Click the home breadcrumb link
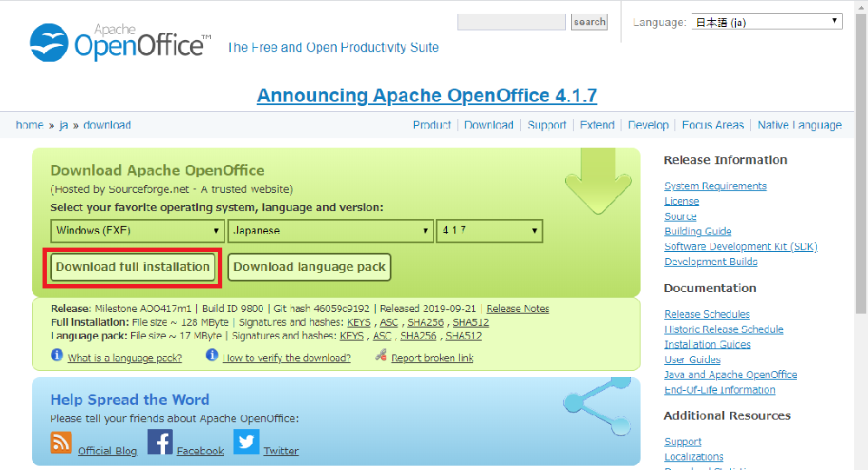This screenshot has height=470, width=868. 30,125
